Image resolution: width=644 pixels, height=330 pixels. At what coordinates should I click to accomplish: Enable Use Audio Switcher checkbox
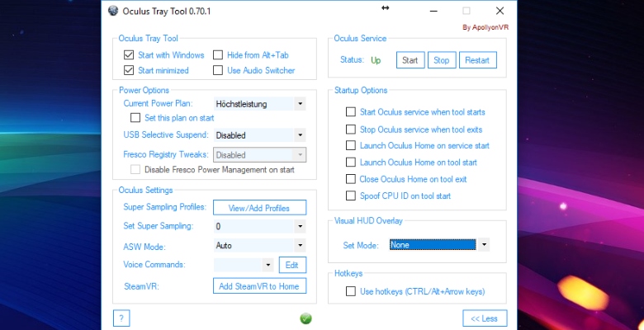(x=218, y=70)
